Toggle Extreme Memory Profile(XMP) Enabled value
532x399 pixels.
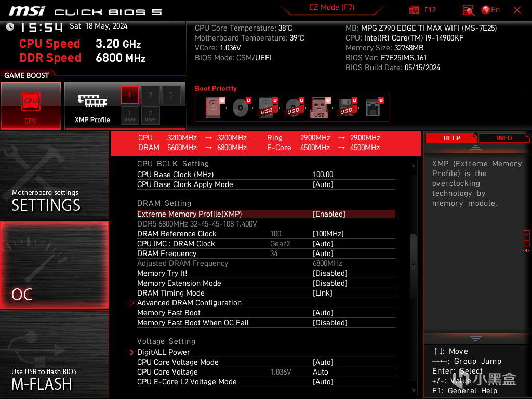(329, 214)
